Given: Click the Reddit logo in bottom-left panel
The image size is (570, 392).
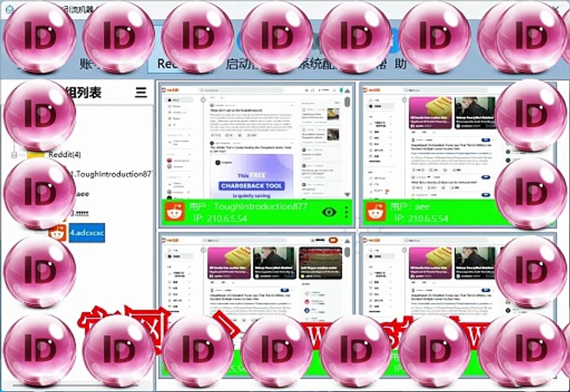Looking at the screenshot, I should [171, 240].
